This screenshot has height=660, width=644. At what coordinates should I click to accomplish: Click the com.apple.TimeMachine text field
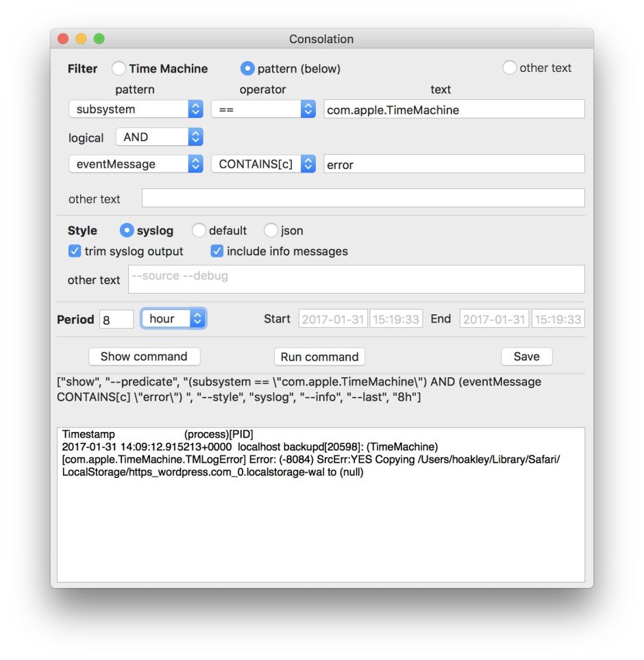pyautogui.click(x=454, y=110)
